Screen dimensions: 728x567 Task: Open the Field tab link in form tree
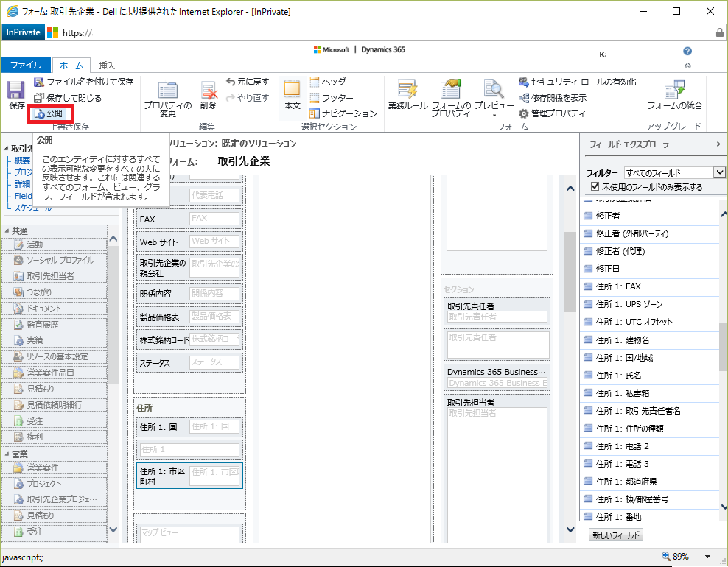24,196
